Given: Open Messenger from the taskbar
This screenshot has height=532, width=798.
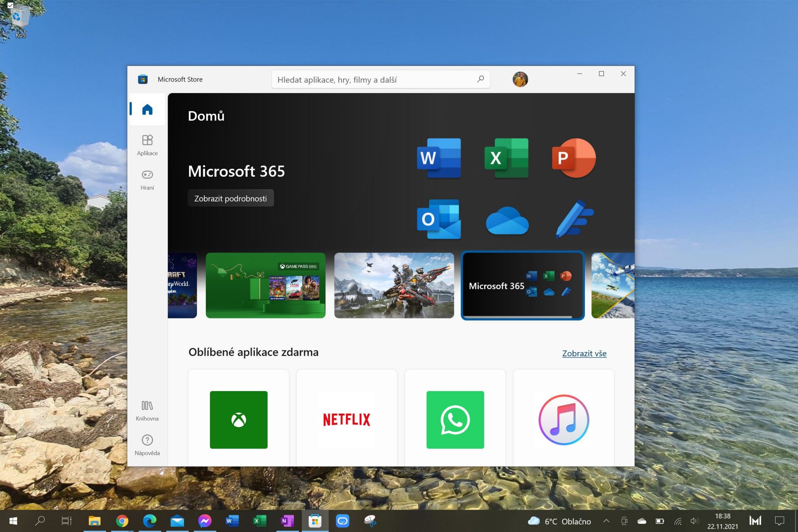Looking at the screenshot, I should click(204, 521).
